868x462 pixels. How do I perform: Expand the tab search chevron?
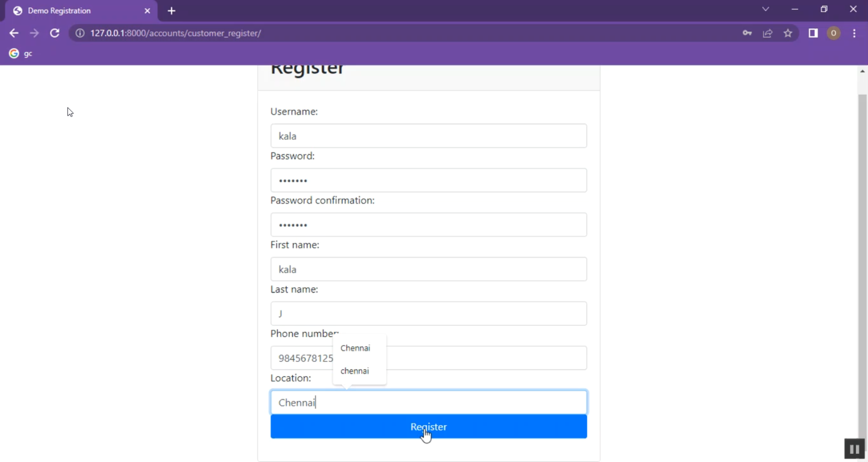pos(766,9)
